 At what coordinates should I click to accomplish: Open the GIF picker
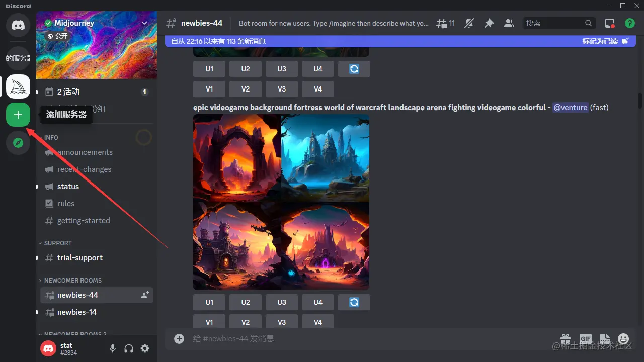pyautogui.click(x=585, y=339)
